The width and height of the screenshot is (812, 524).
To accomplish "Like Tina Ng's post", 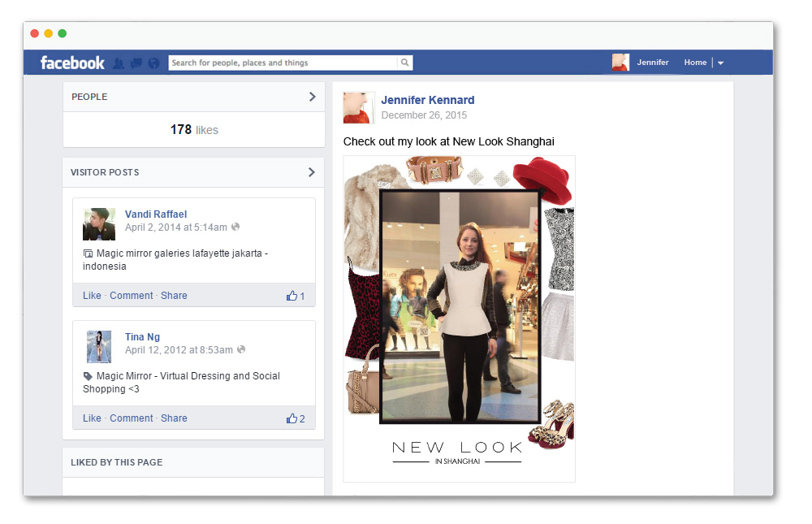I will [x=93, y=418].
